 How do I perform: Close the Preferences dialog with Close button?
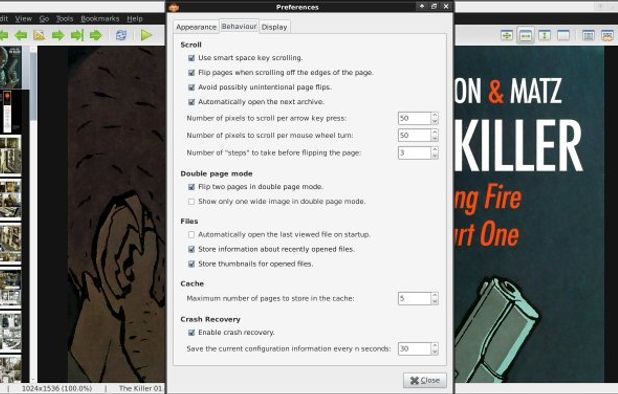[425, 380]
